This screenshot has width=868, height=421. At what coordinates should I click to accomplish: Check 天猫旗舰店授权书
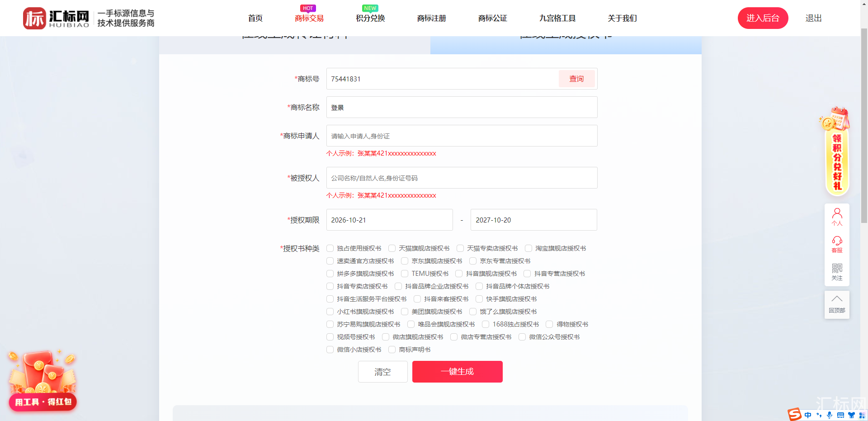pos(392,248)
